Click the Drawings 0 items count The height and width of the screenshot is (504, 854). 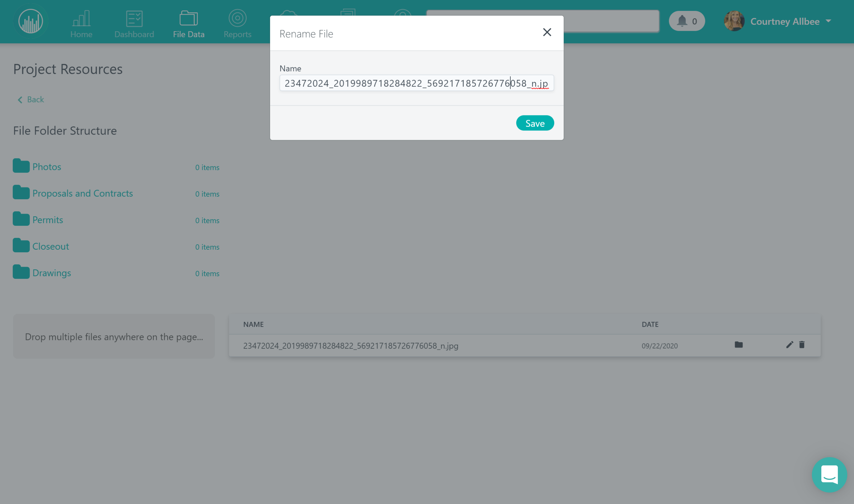click(x=207, y=273)
